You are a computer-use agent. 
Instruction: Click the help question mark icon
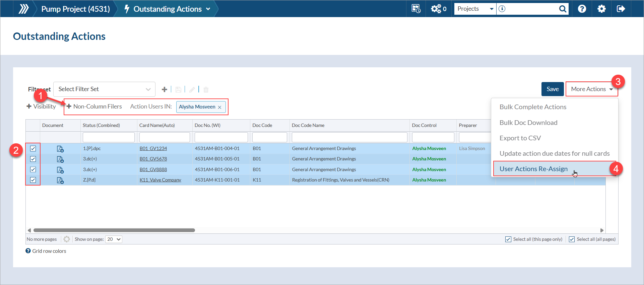(582, 9)
